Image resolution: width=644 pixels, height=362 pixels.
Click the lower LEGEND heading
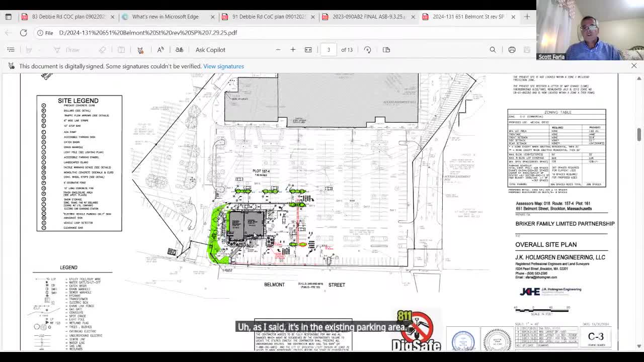68,267
